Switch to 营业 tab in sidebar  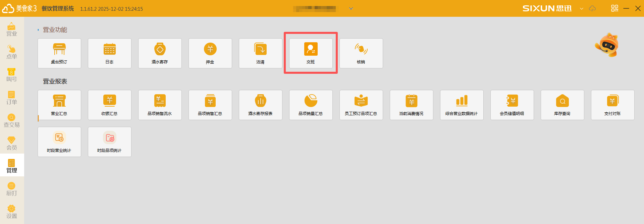pos(12,30)
